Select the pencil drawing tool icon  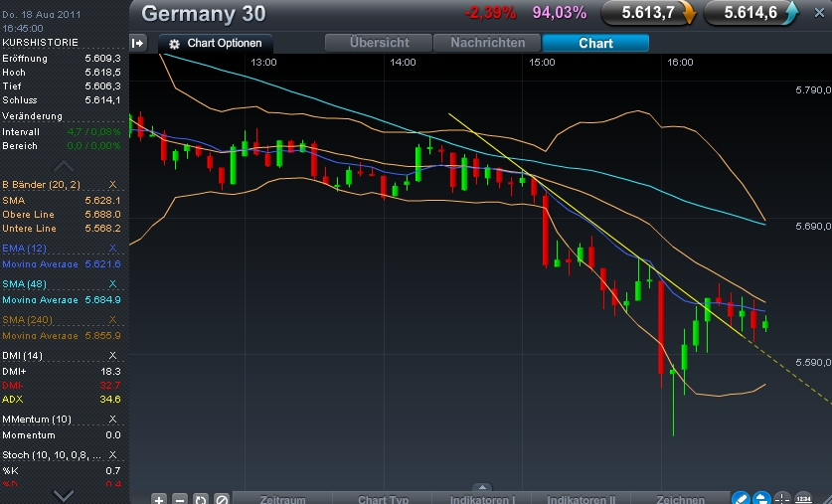(x=741, y=498)
